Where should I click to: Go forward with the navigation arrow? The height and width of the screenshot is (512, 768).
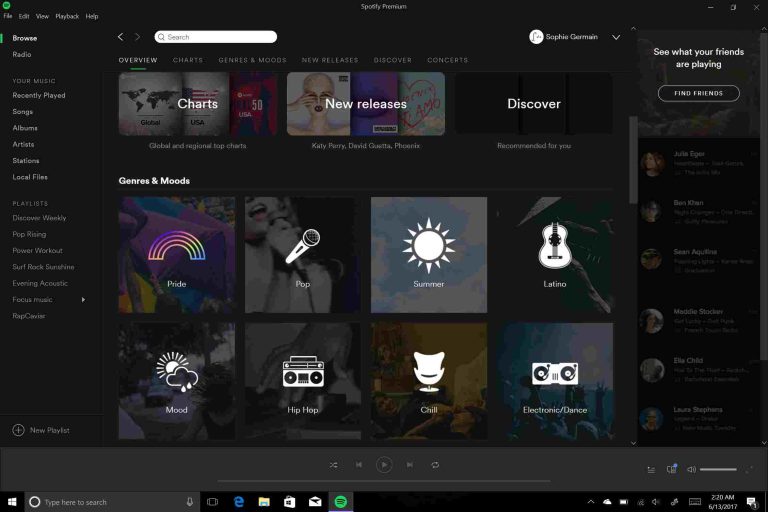pyautogui.click(x=138, y=37)
